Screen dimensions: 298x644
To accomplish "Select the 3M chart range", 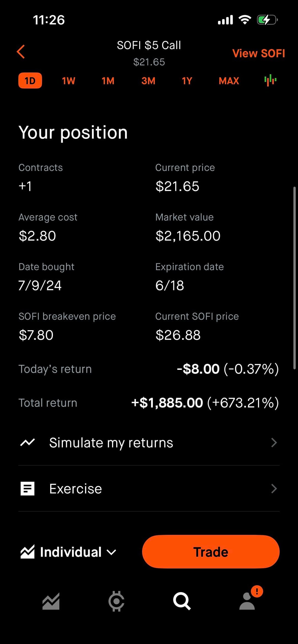I will pos(148,81).
